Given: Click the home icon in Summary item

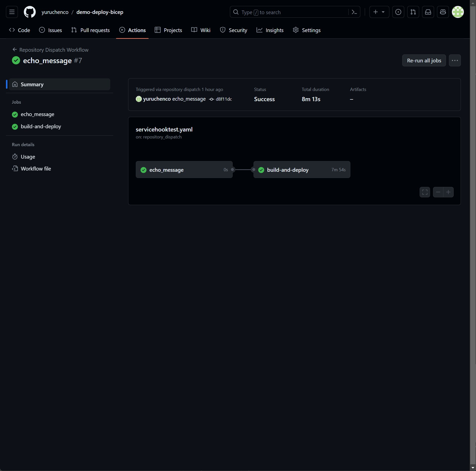Looking at the screenshot, I should (15, 84).
